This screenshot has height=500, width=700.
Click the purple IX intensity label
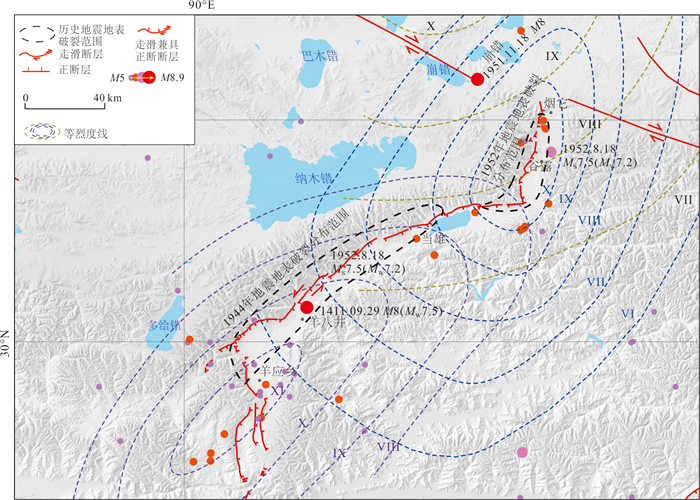click(x=339, y=454)
